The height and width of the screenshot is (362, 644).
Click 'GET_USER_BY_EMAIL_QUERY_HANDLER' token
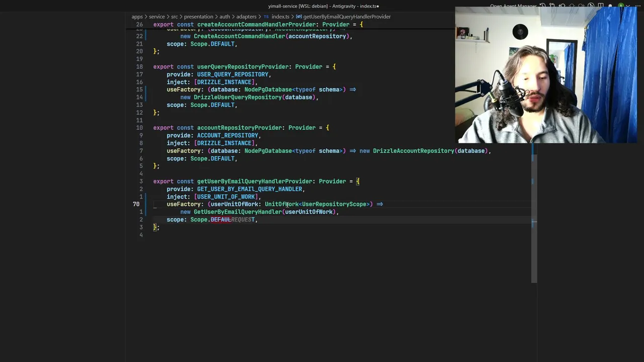coord(250,189)
